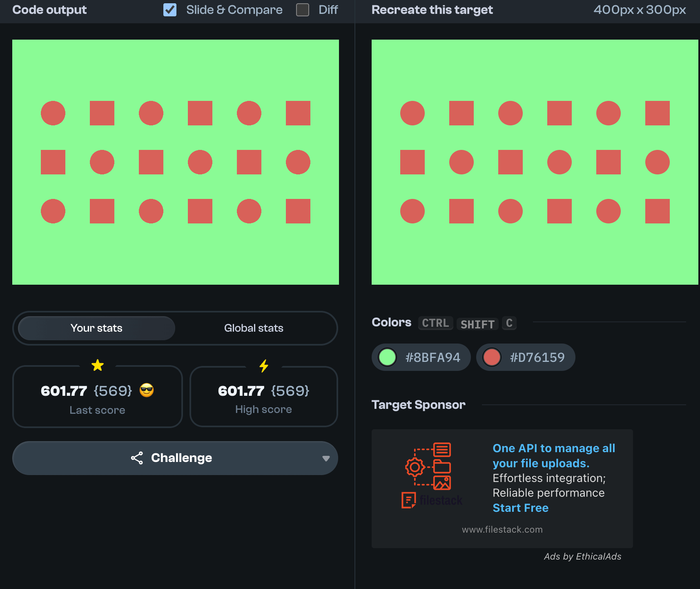The height and width of the screenshot is (589, 700).
Task: Click the sunglasses emoji next to last score
Action: [147, 390]
